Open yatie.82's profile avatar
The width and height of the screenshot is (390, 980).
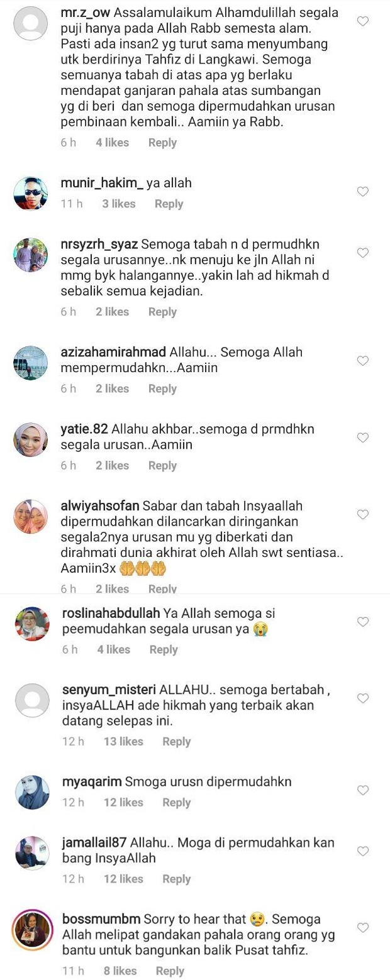click(x=31, y=439)
